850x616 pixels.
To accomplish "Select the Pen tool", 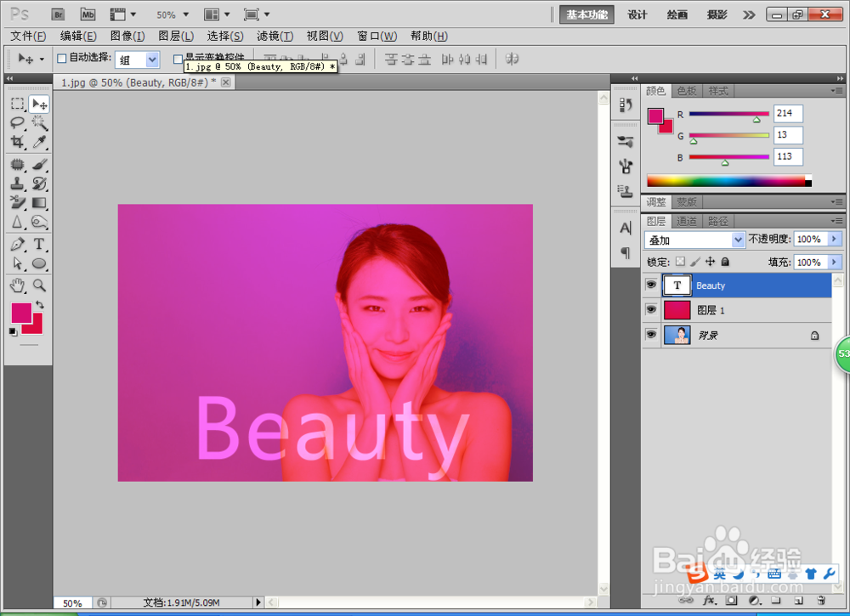I will [17, 245].
